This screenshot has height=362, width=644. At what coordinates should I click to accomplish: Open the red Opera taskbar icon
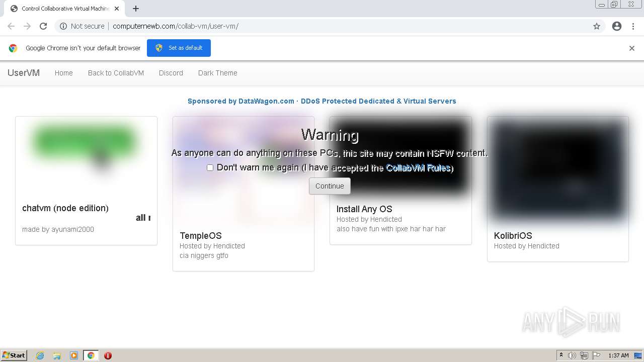click(x=108, y=355)
